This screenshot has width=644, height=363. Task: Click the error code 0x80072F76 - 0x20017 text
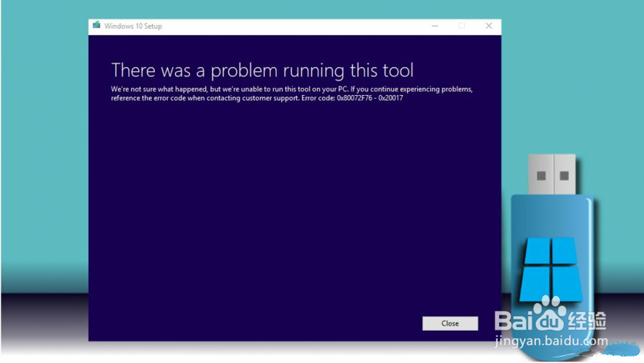coord(370,98)
